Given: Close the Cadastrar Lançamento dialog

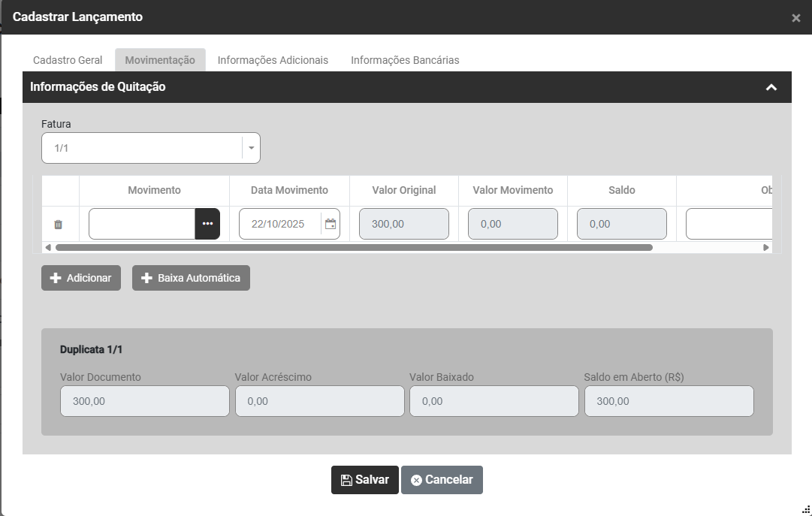Looking at the screenshot, I should coord(795,18).
